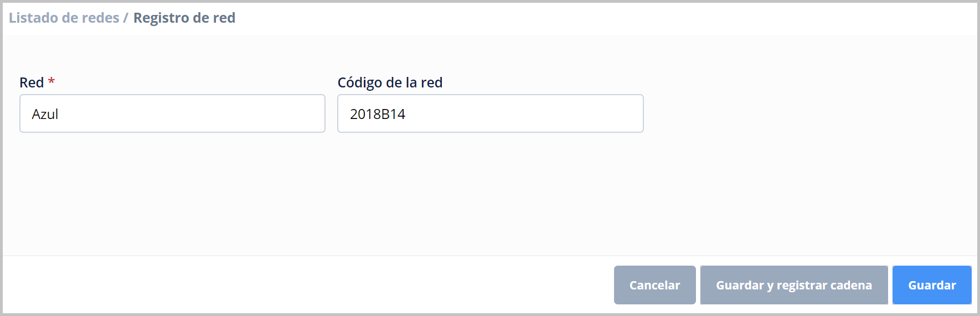Click the Registro de red breadcrumb title
This screenshot has width=980, height=316.
pyautogui.click(x=184, y=18)
